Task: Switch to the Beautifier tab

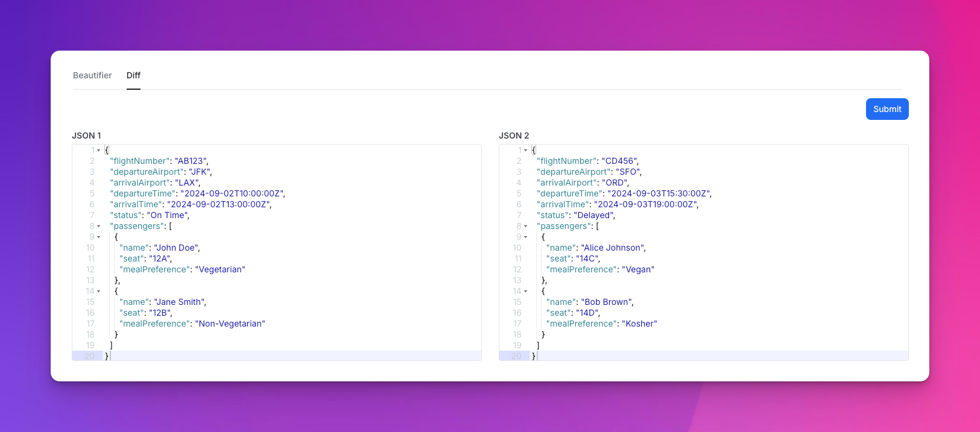Action: pyautogui.click(x=92, y=75)
